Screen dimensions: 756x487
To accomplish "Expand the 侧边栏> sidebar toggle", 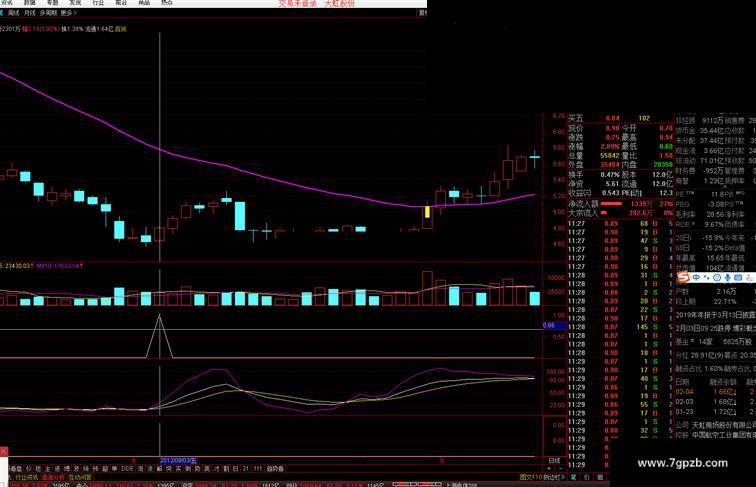I will pyautogui.click(x=554, y=477).
